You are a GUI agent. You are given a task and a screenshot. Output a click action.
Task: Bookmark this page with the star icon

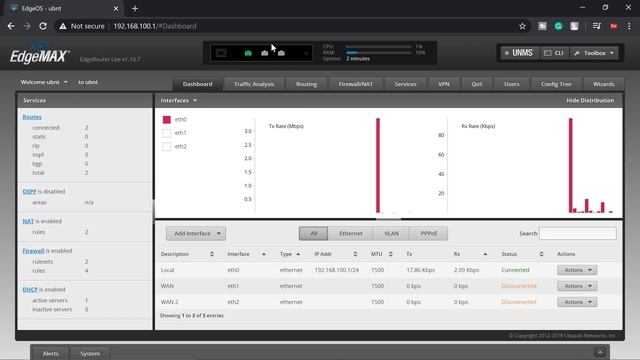(522, 26)
